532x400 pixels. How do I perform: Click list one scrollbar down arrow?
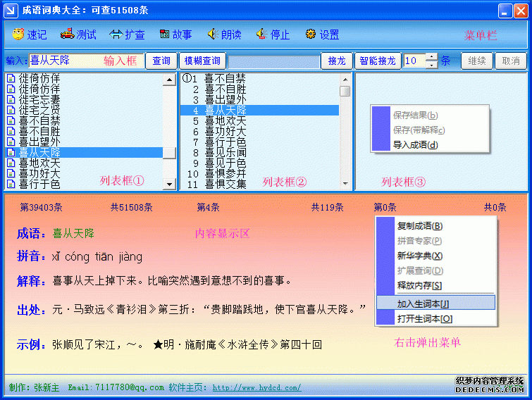pyautogui.click(x=169, y=184)
